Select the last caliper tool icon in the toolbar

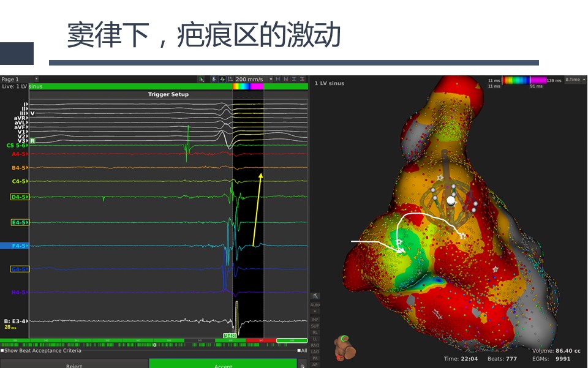coord(302,79)
